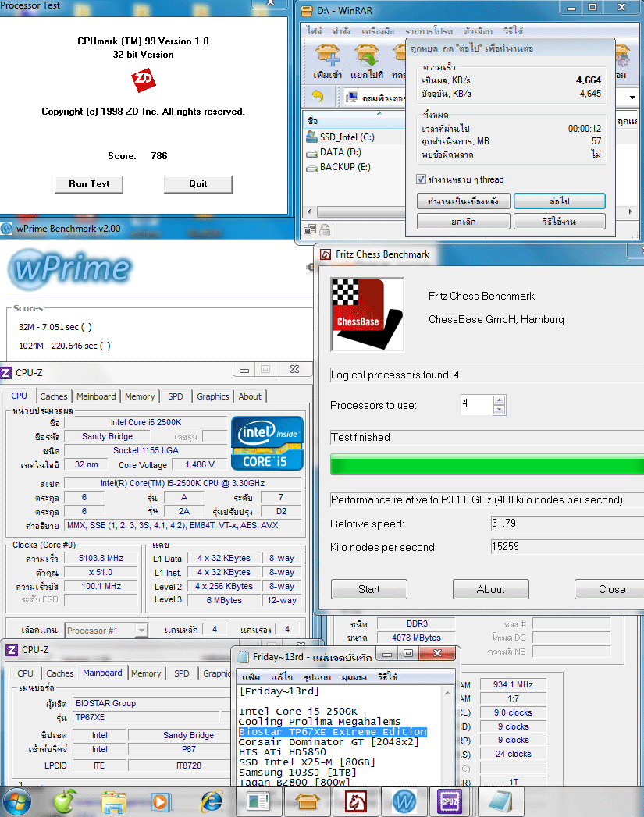Decrease Processors to use spinner
This screenshot has width=644, height=817.
tap(499, 410)
